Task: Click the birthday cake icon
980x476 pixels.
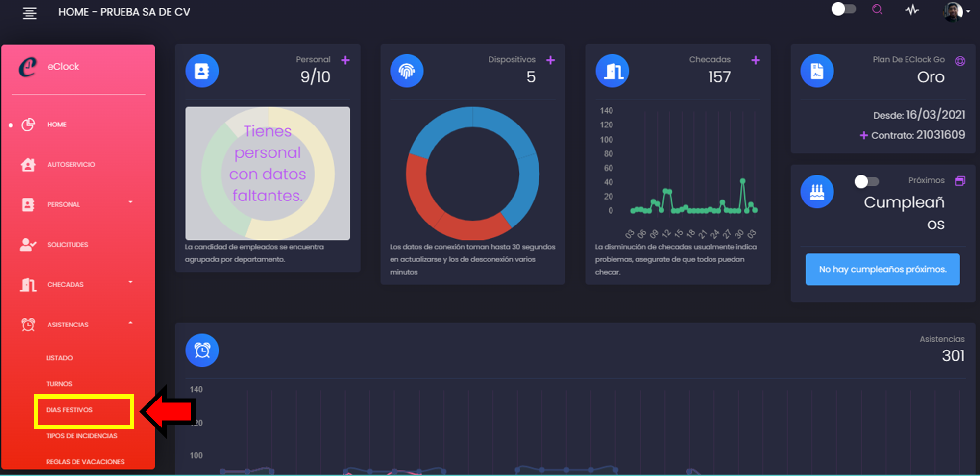Action: click(817, 192)
